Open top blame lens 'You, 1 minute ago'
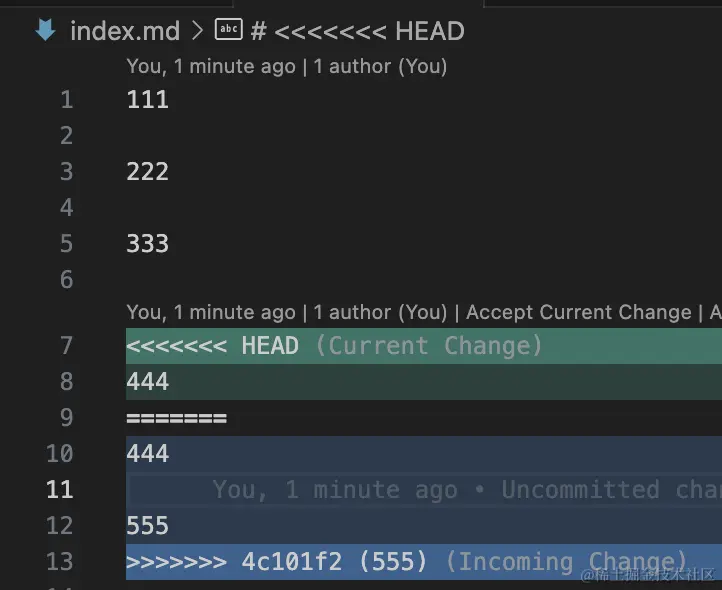722x590 pixels. tap(211, 66)
